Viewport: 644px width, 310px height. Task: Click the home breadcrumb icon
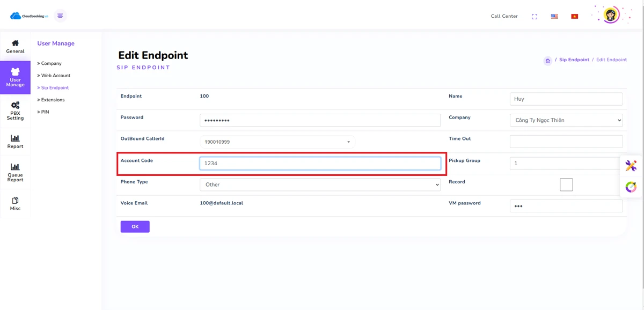coord(547,61)
